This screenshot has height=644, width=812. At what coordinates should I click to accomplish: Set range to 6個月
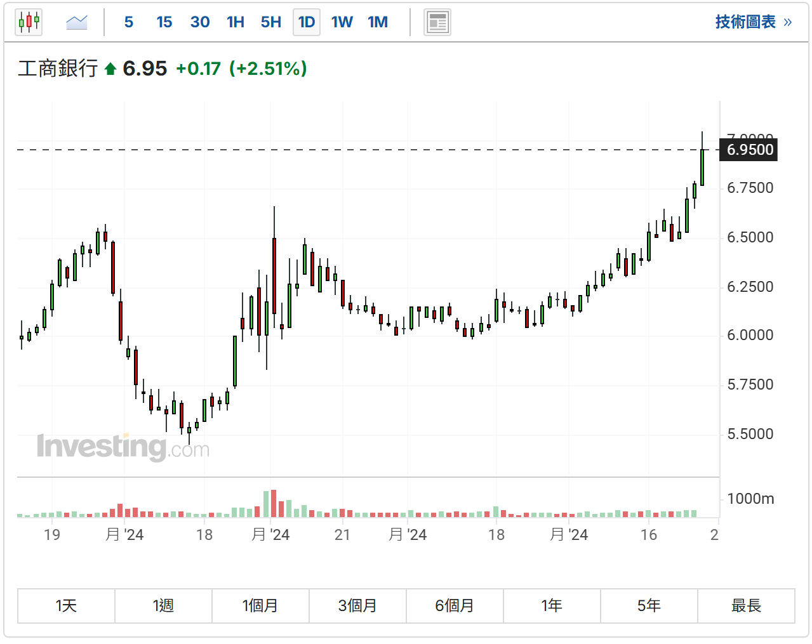click(455, 606)
